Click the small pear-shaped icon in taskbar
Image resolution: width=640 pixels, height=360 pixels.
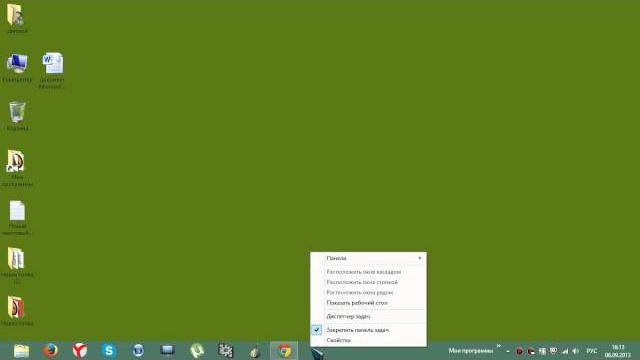pyautogui.click(x=255, y=352)
